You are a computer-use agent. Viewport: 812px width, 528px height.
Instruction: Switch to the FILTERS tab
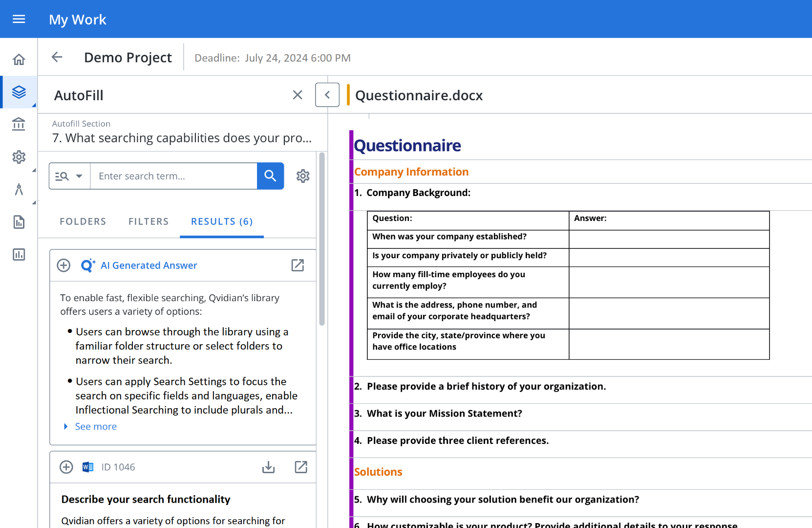click(149, 221)
